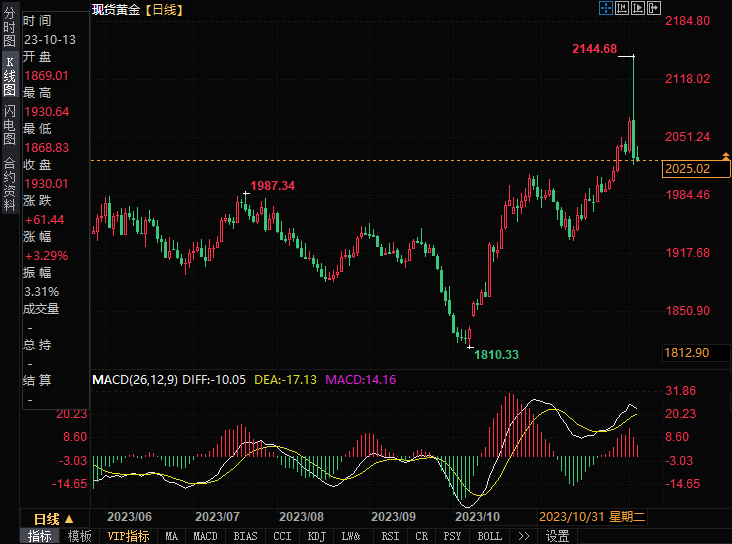Click the blue crosshair icon at top right
732x544 pixels.
[606, 8]
